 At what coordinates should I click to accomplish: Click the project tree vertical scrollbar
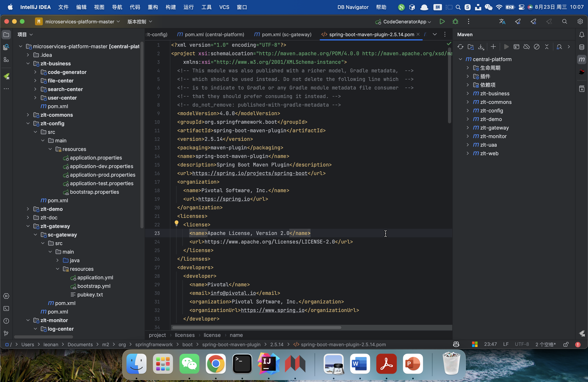coord(142,135)
